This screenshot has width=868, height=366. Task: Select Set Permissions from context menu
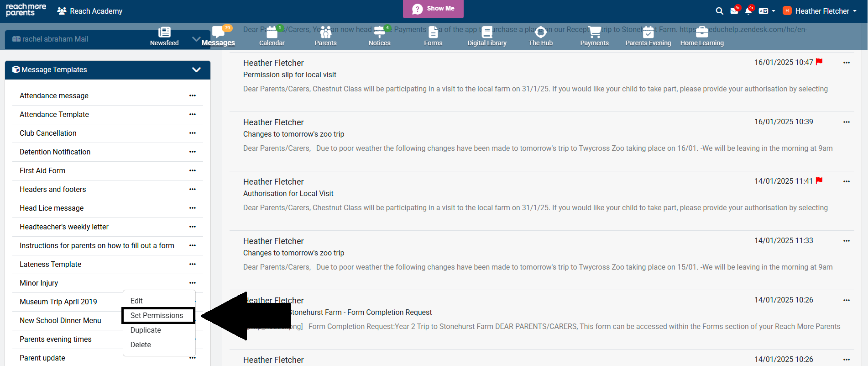pos(157,315)
